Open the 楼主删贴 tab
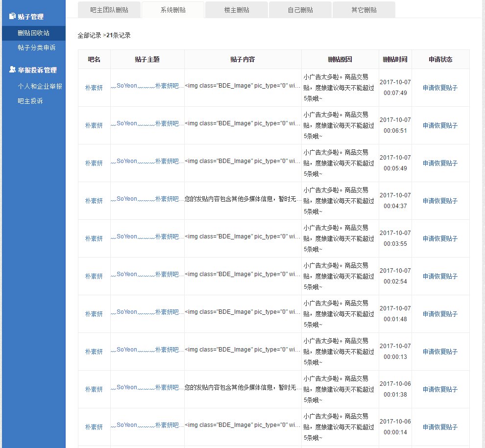The height and width of the screenshot is (448, 485). pyautogui.click(x=236, y=10)
